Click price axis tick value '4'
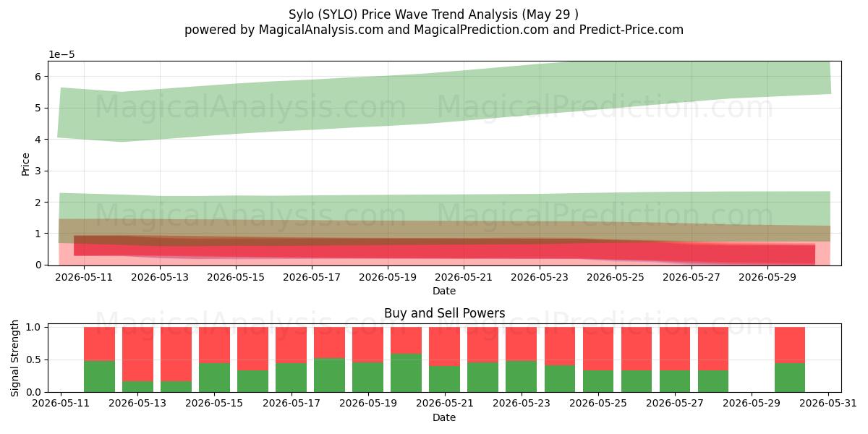Screen dimensions: 868x434 (40, 140)
